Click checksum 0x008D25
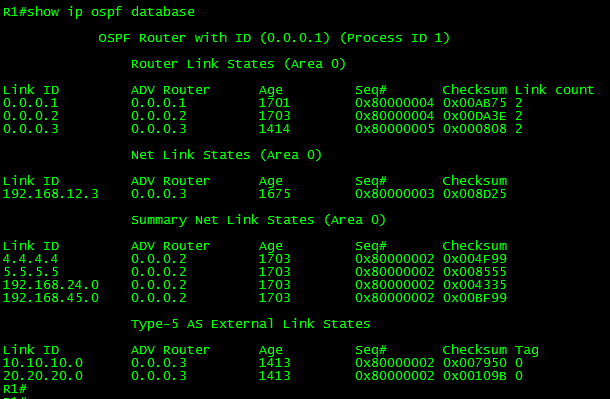The height and width of the screenshot is (399, 610). click(475, 194)
